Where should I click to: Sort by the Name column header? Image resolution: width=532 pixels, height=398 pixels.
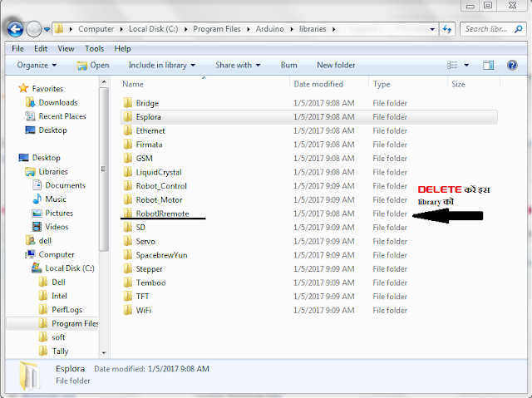(133, 84)
